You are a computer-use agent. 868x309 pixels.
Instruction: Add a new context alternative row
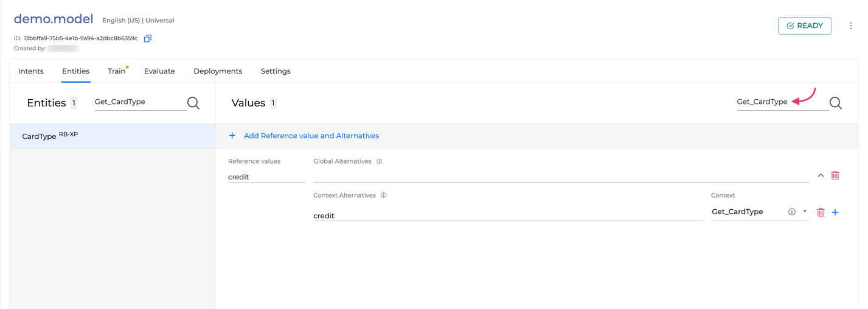(x=835, y=212)
